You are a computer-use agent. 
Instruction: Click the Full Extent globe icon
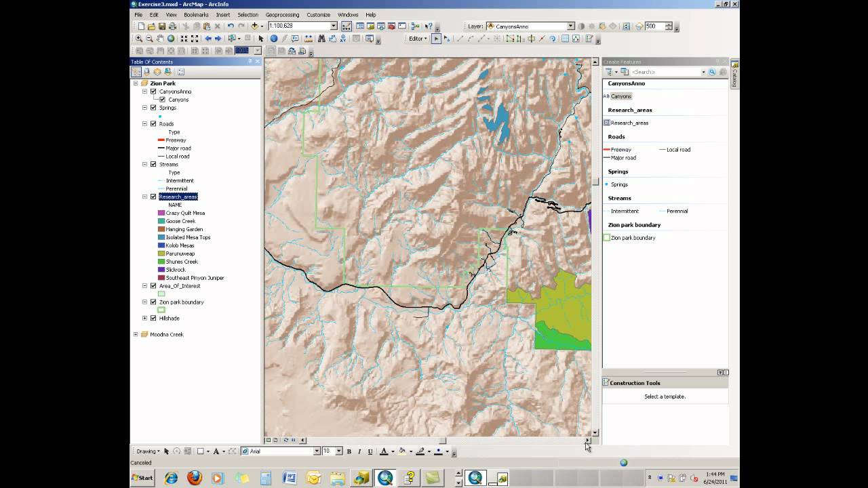(x=171, y=39)
